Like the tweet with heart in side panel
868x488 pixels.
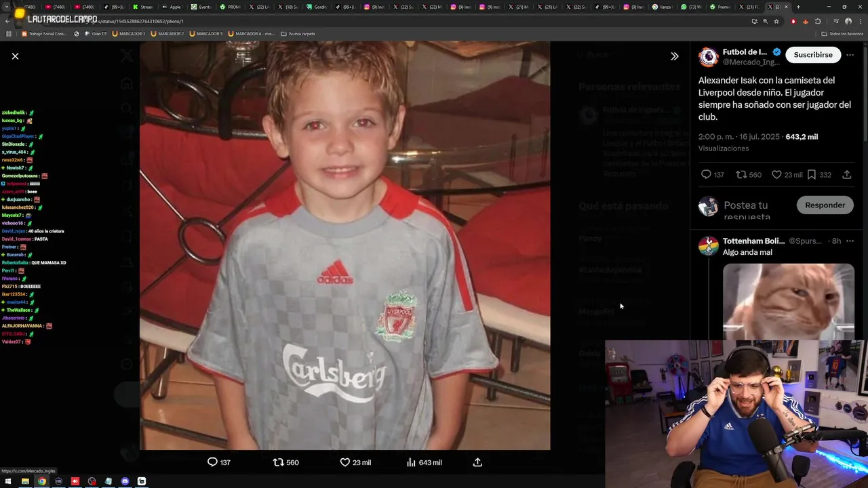coord(777,174)
